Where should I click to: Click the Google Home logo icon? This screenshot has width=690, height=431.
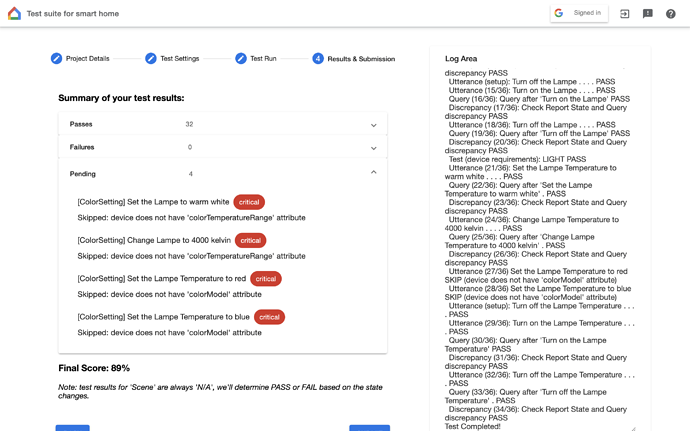(15, 13)
